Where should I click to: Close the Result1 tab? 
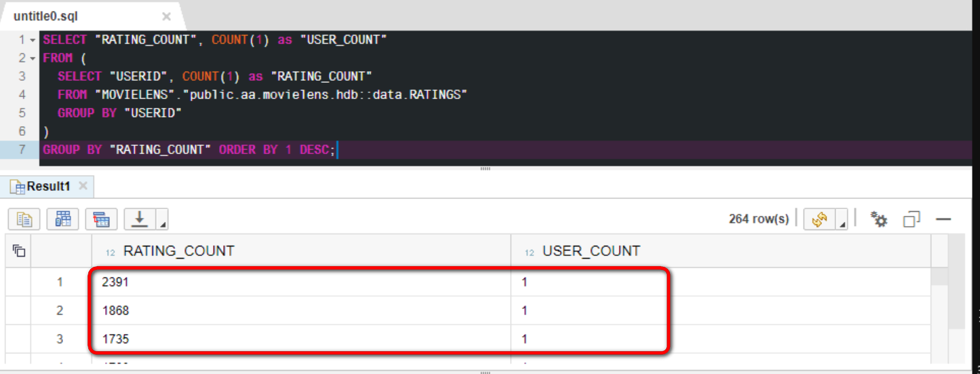click(x=83, y=185)
